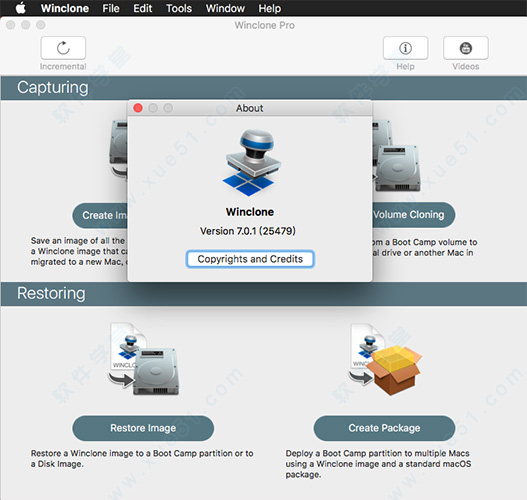Click the Create Image button
527x500 pixels.
coord(100,215)
